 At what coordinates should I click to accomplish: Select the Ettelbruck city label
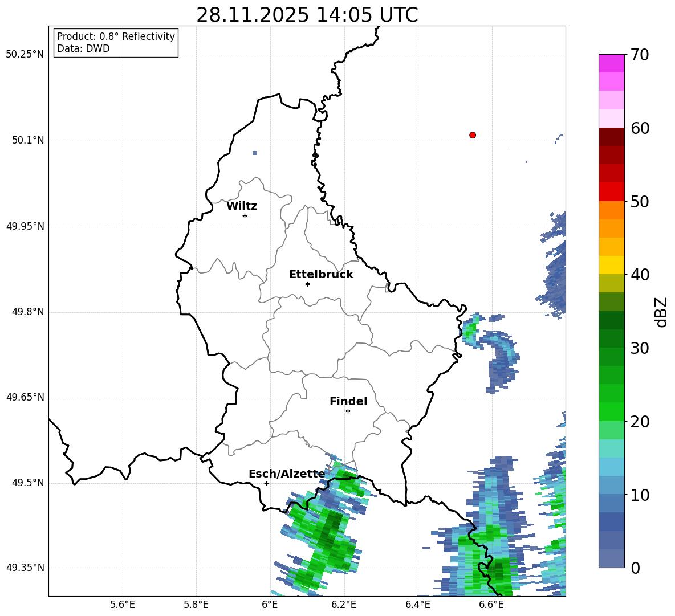[x=321, y=275]
